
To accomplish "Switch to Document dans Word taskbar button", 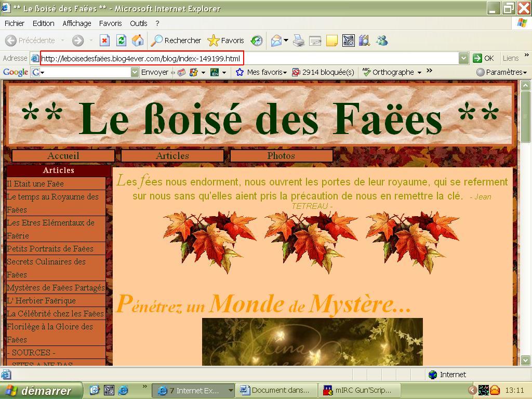I will 276,391.
